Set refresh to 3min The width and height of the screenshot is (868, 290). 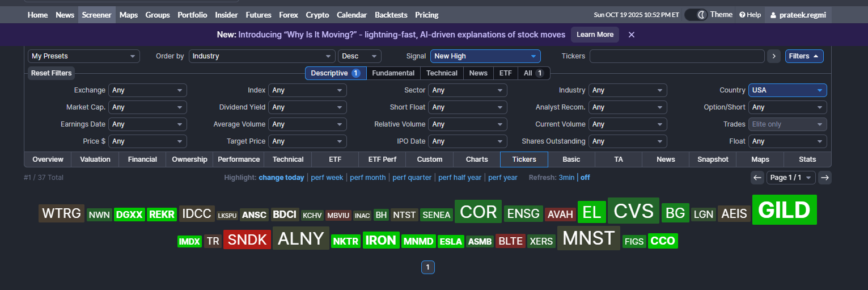pyautogui.click(x=566, y=178)
